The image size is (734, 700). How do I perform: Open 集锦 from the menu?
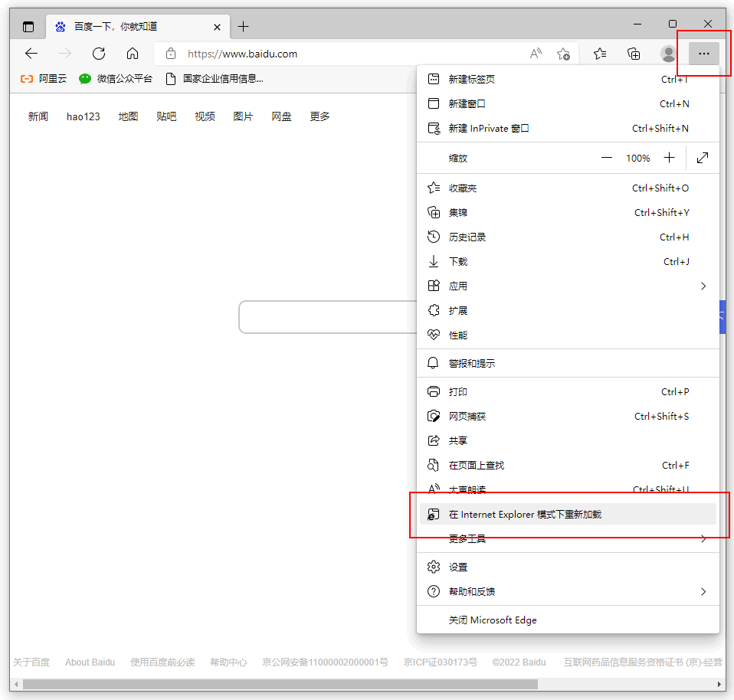(568, 212)
